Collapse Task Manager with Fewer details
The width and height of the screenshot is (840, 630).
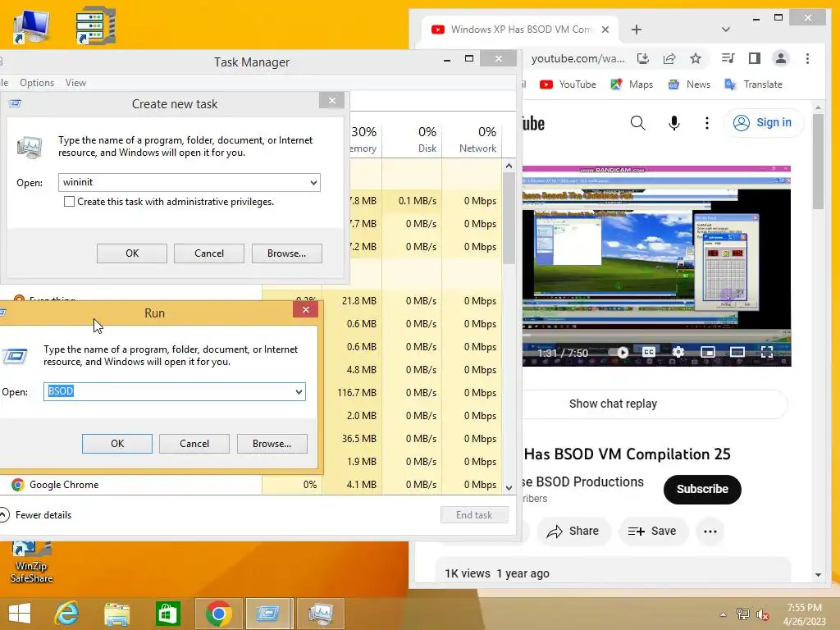coord(36,515)
